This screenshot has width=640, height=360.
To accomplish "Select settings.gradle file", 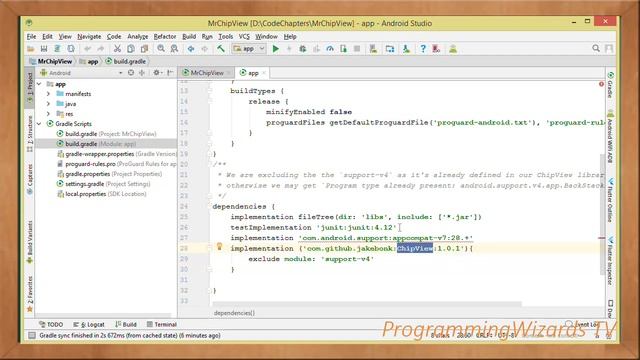I will coord(103,184).
